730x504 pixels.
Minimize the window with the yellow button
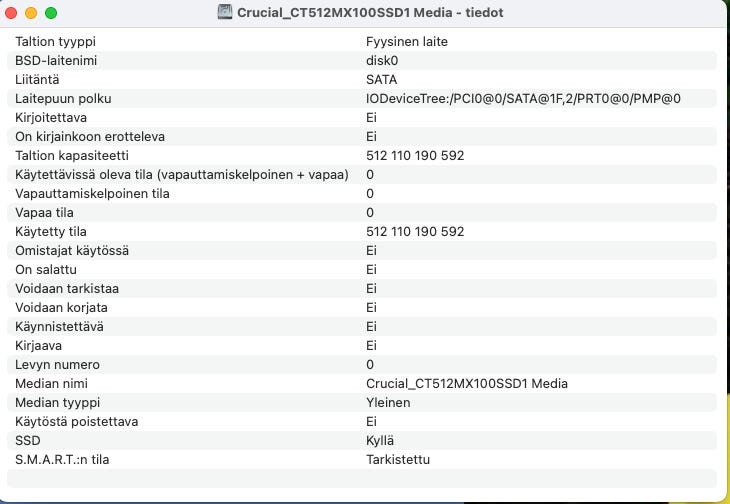(x=31, y=13)
